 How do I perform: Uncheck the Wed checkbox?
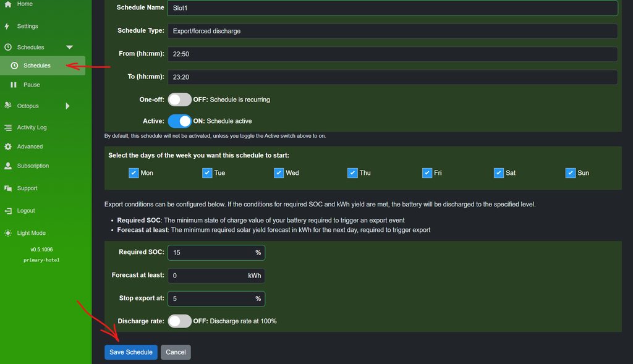coord(279,173)
